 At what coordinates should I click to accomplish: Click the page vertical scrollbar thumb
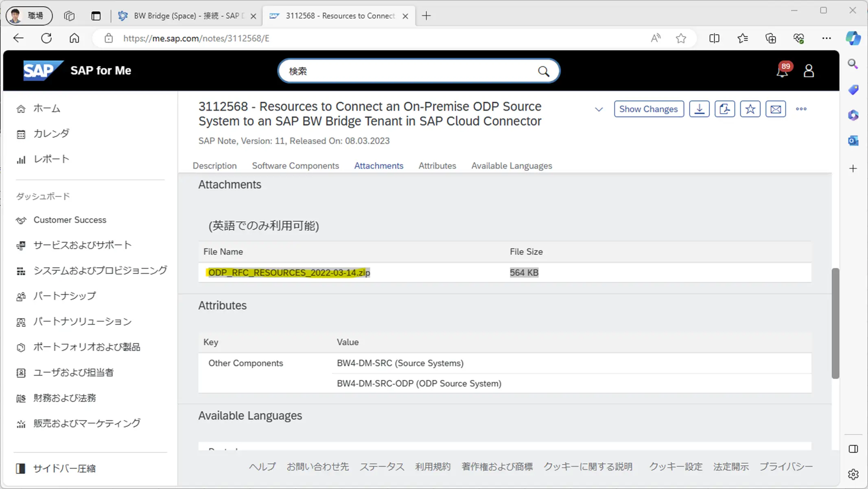(835, 323)
